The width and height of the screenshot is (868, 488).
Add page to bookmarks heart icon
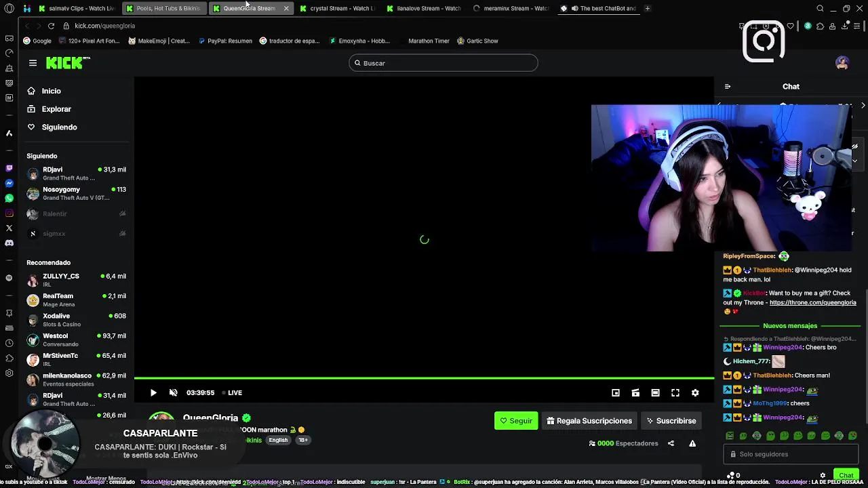[790, 26]
